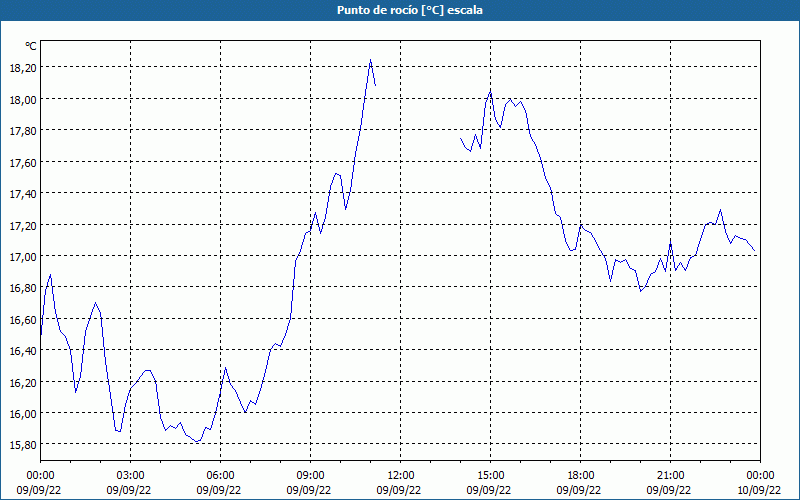Click the 06:00 time label

[x=221, y=476]
